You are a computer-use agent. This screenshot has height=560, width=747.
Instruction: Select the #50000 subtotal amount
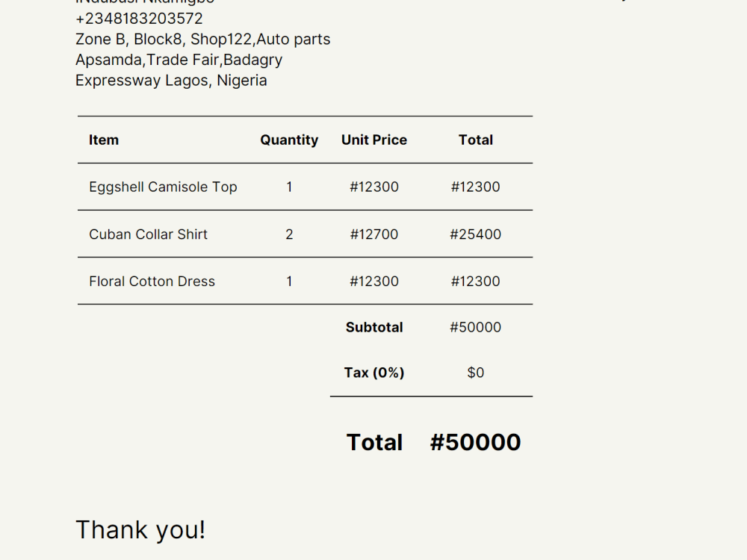pos(475,328)
